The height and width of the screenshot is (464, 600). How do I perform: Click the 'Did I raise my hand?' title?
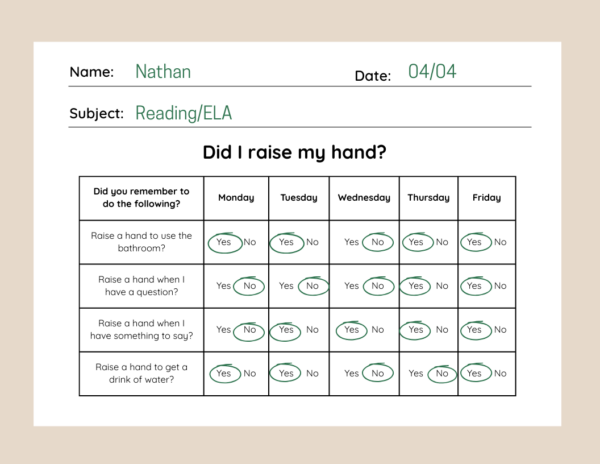click(294, 152)
